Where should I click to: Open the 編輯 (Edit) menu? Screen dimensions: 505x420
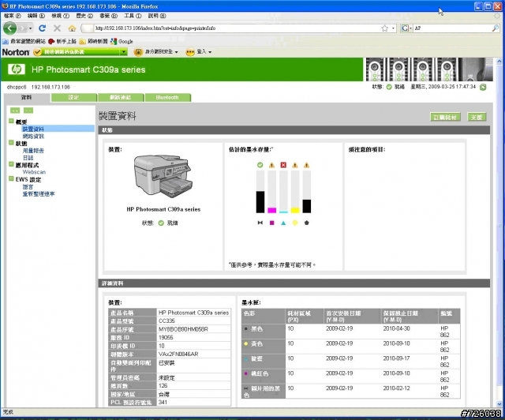tap(36, 16)
